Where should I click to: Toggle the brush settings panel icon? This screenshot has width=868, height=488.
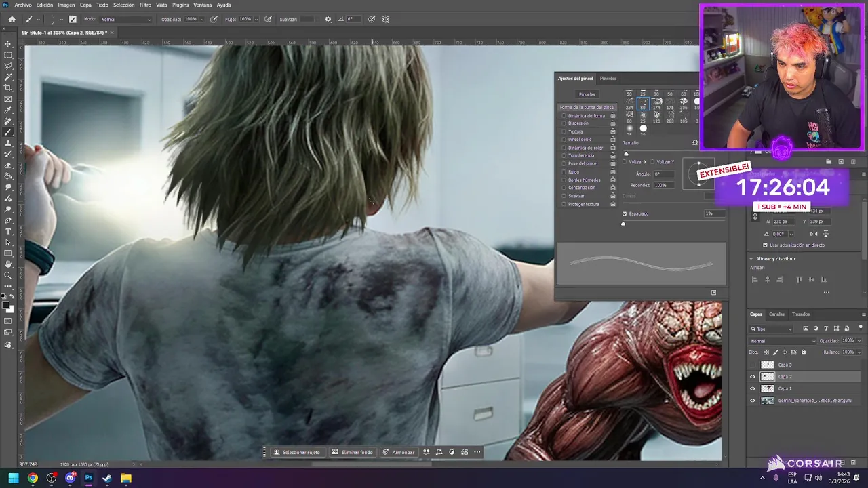(x=73, y=19)
